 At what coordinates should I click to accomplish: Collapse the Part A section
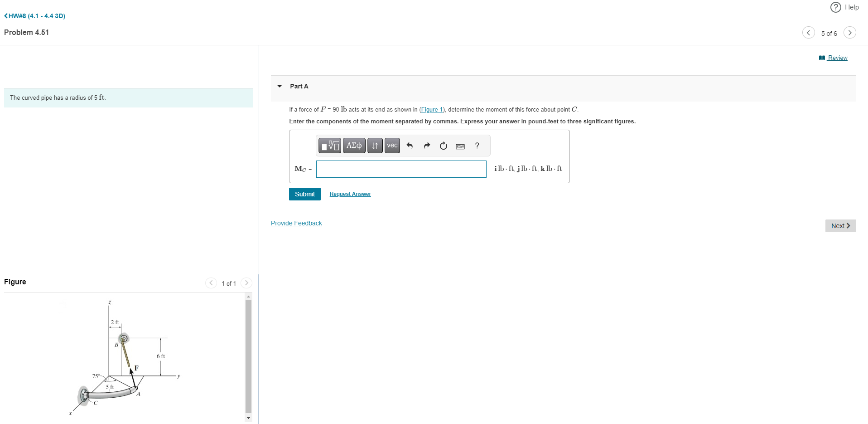(x=279, y=86)
